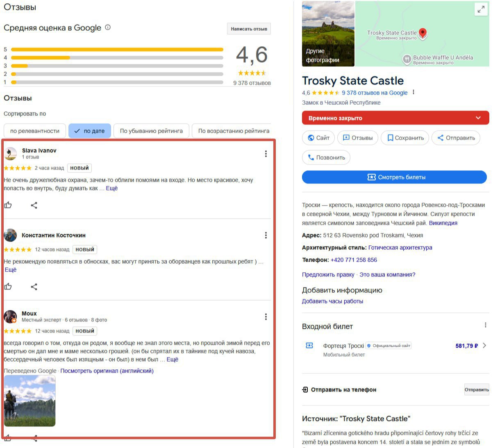
Task: Click the info icon near Средняя оценка
Action: (x=108, y=27)
